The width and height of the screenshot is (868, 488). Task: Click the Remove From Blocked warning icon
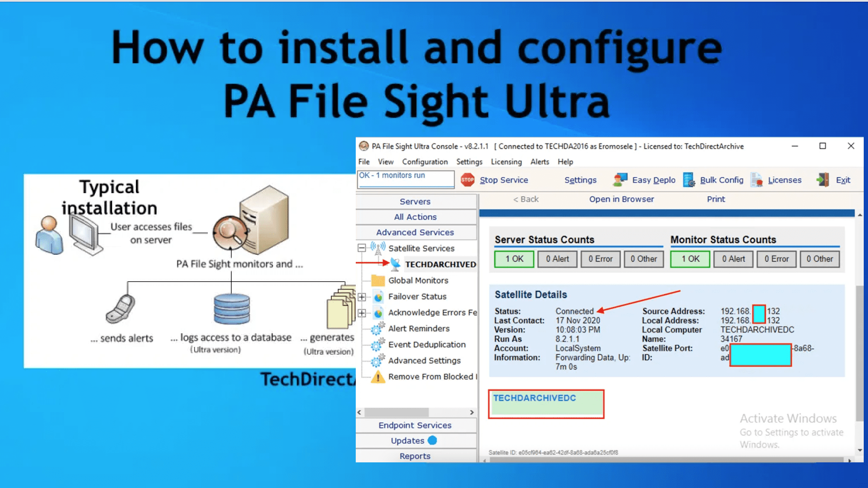(378, 377)
